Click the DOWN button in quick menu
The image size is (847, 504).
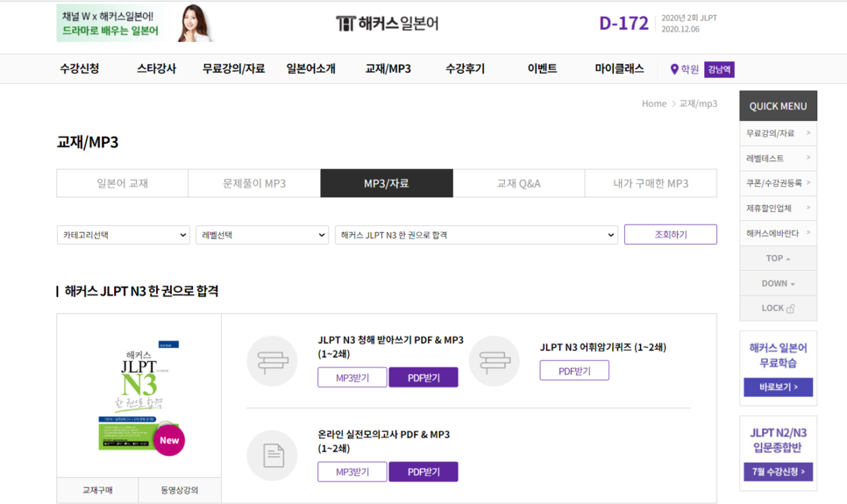pyautogui.click(x=778, y=283)
